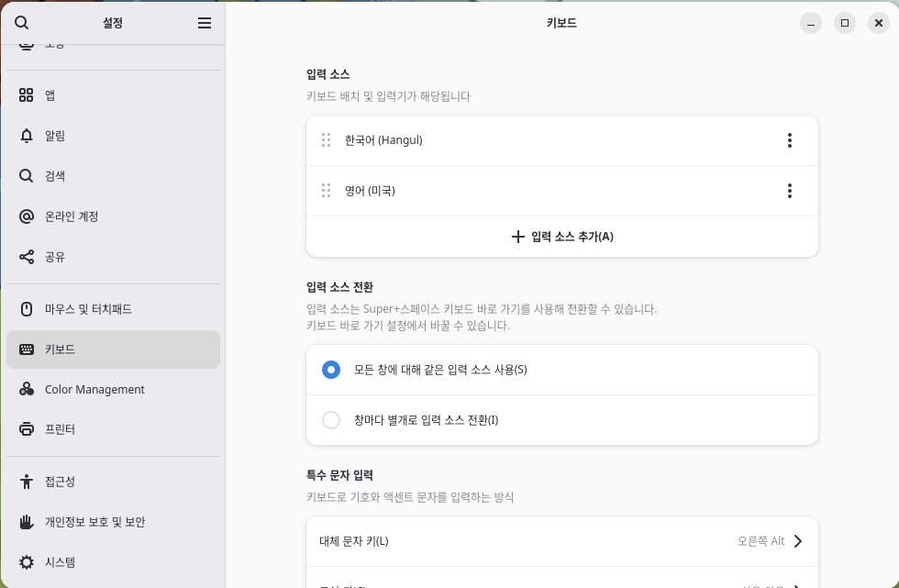Click the notifications bell icon
Viewport: 899px width, 588px height.
(x=27, y=136)
